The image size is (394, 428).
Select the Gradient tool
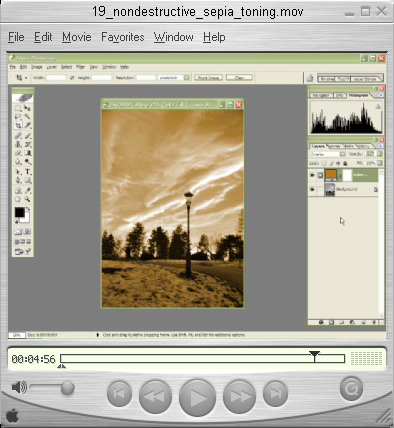click(x=27, y=153)
